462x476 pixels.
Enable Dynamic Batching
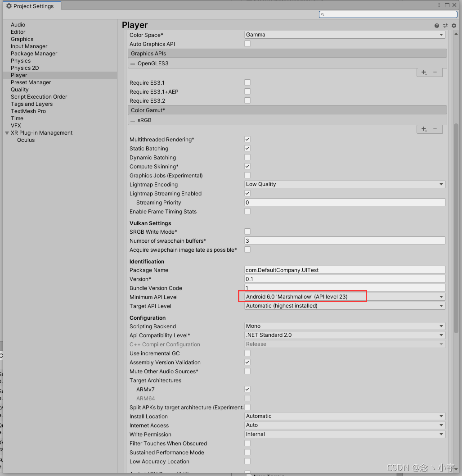247,157
